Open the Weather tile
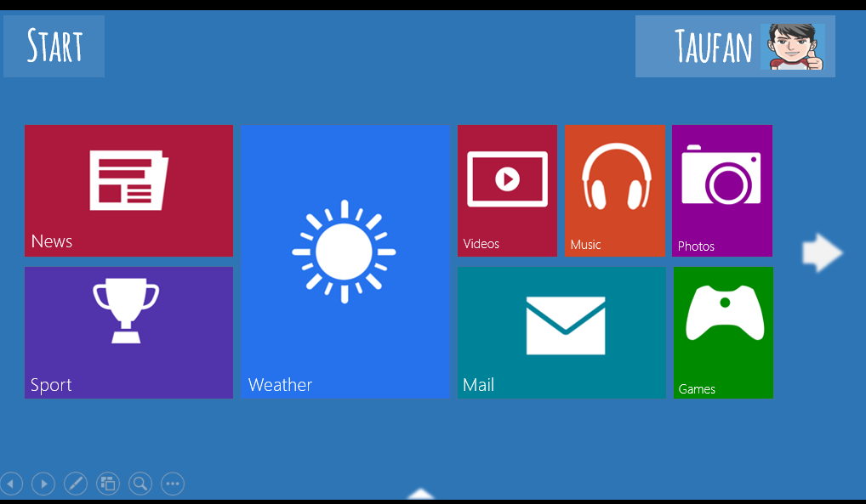 pyautogui.click(x=345, y=261)
